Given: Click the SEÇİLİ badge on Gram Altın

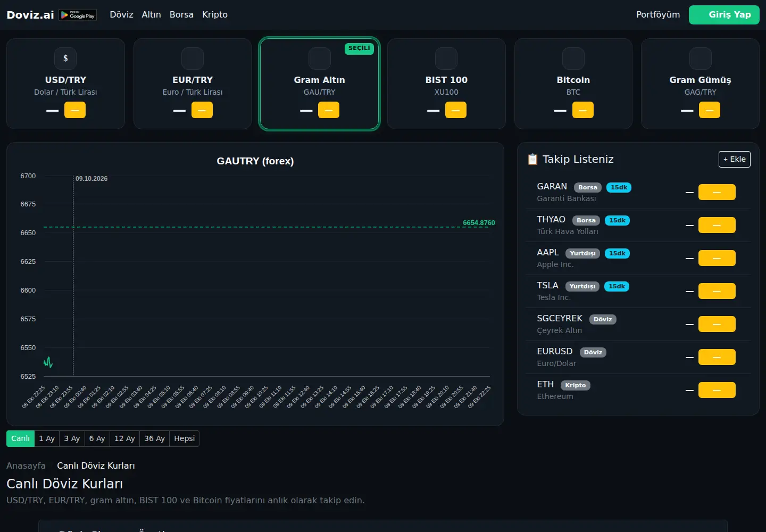Looking at the screenshot, I should [359, 48].
